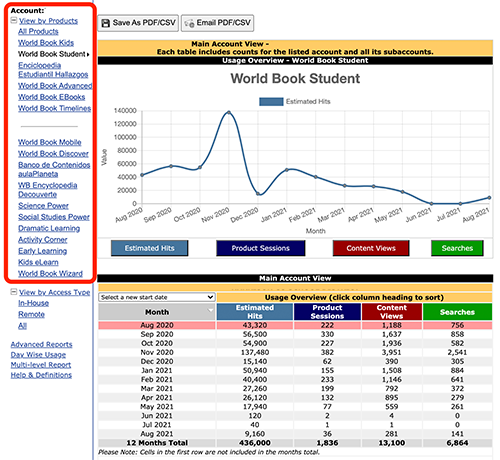Open Kids eLearn link
This screenshot has width=500, height=460.
pyautogui.click(x=38, y=262)
